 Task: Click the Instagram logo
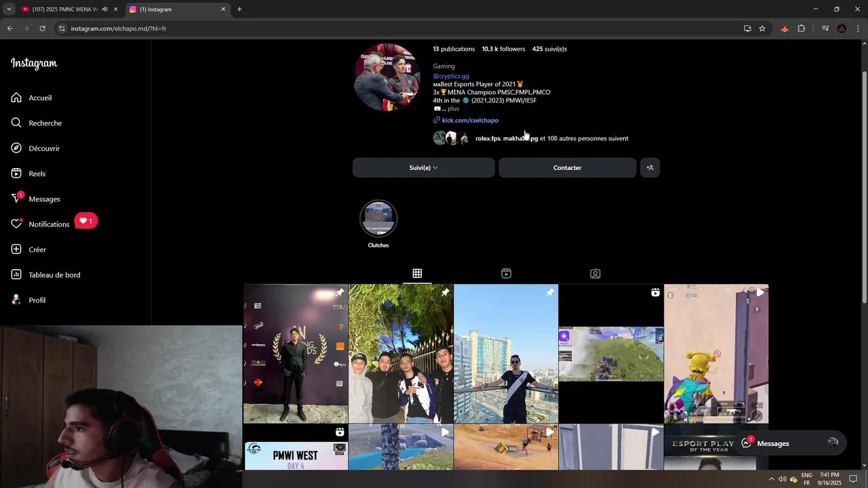(34, 64)
